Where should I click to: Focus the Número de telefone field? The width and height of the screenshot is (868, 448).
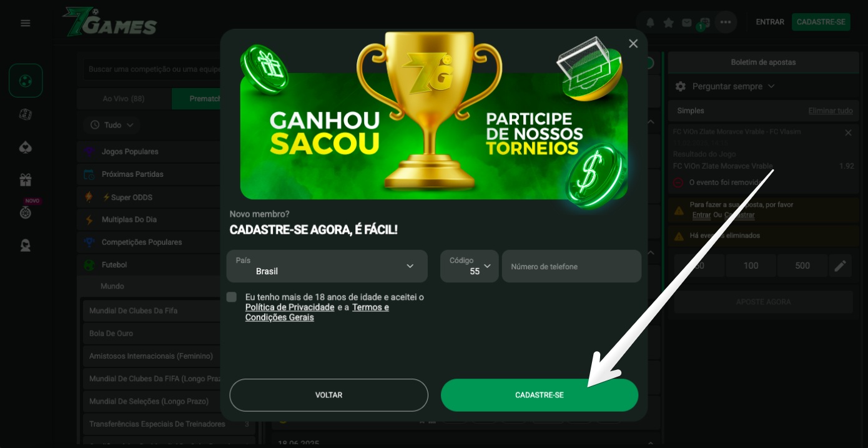[571, 266]
